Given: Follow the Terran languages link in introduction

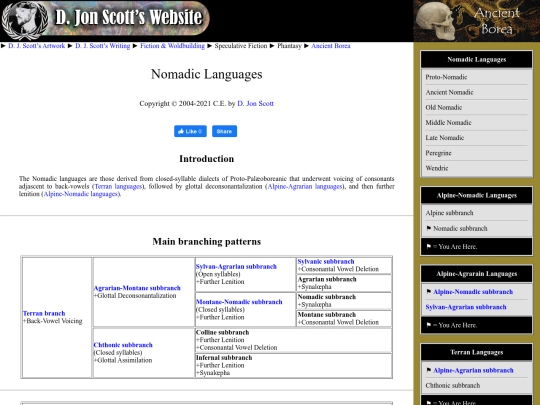Looking at the screenshot, I should tap(118, 186).
